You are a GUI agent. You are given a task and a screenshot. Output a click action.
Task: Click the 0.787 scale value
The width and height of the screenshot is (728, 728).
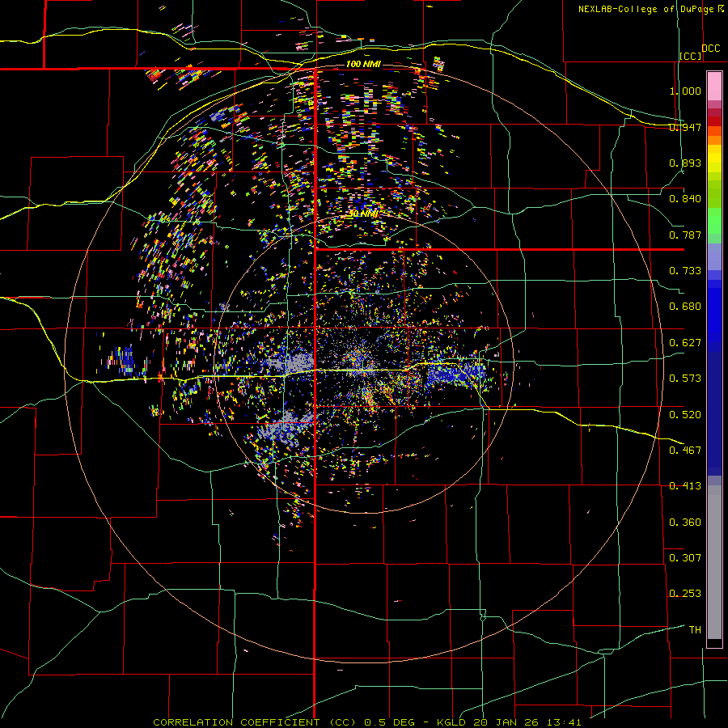(685, 235)
